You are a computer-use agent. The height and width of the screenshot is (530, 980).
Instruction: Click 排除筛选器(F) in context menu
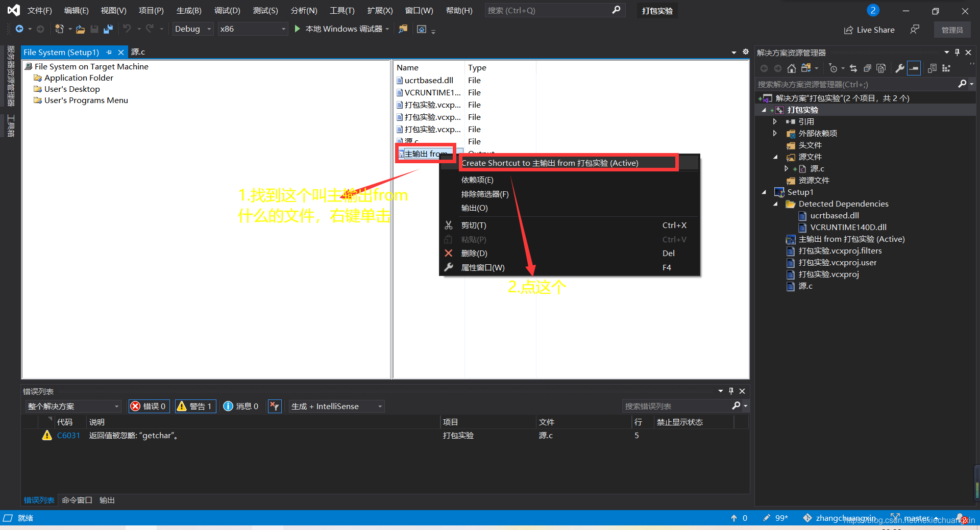coord(485,194)
